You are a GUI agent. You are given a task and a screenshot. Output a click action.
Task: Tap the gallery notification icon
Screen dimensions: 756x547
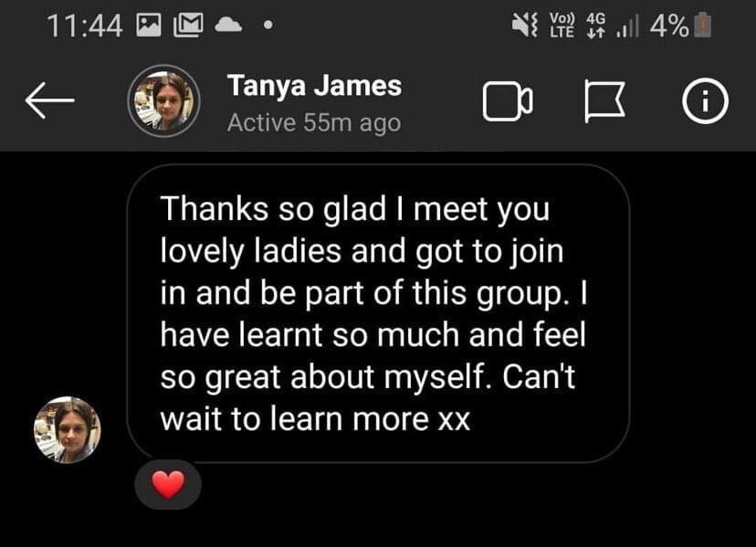(x=149, y=25)
